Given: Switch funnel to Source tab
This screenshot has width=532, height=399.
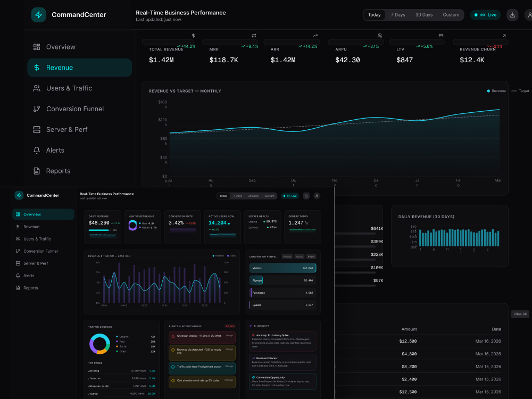Looking at the screenshot, I should 300,256.
